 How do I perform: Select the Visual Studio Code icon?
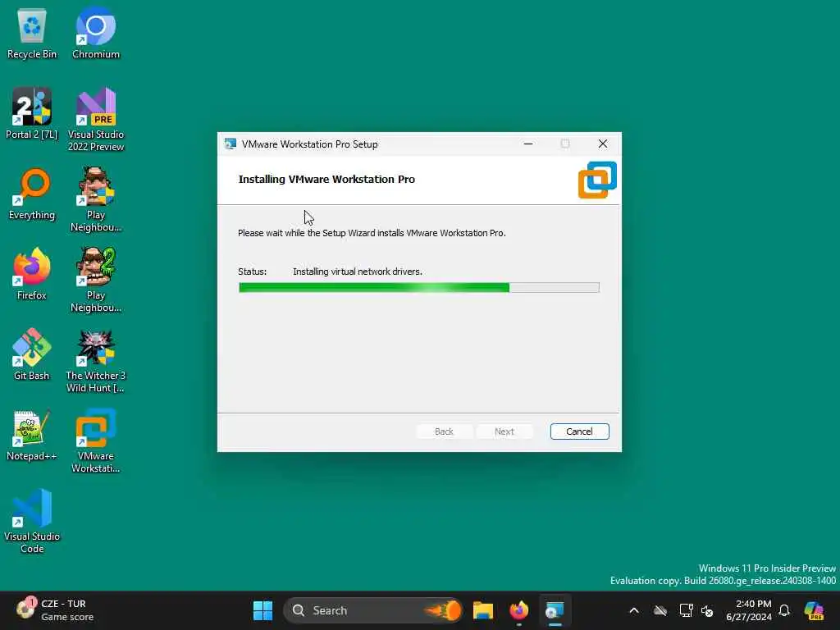point(32,521)
